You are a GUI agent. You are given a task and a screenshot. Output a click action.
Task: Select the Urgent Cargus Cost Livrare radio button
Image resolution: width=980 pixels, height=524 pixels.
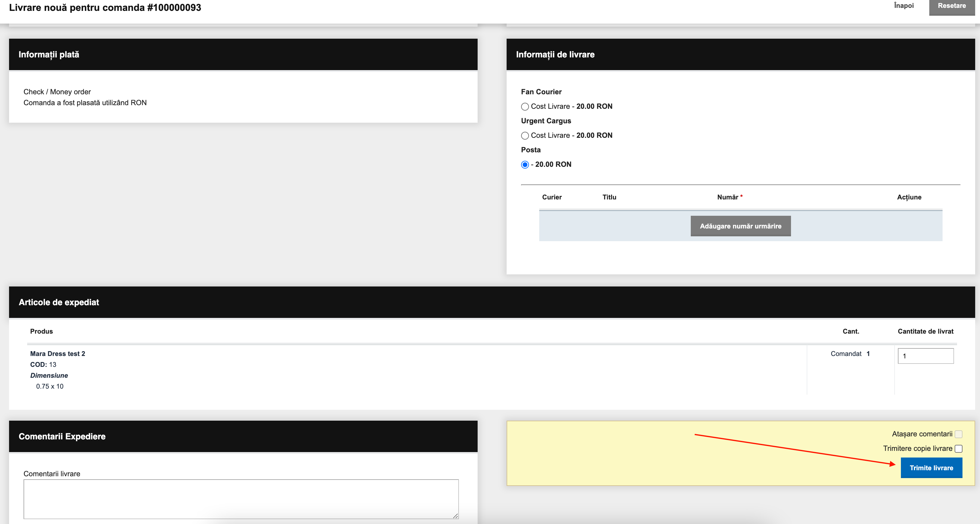[x=525, y=136]
